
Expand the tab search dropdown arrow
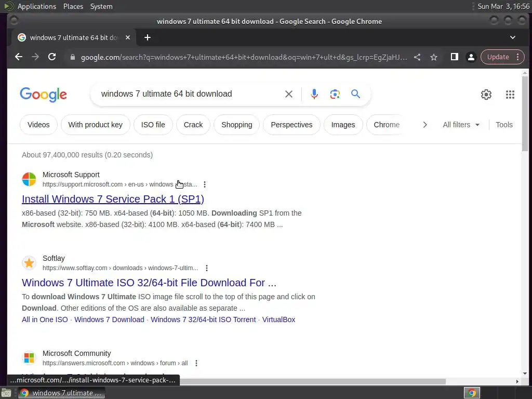[x=513, y=37]
